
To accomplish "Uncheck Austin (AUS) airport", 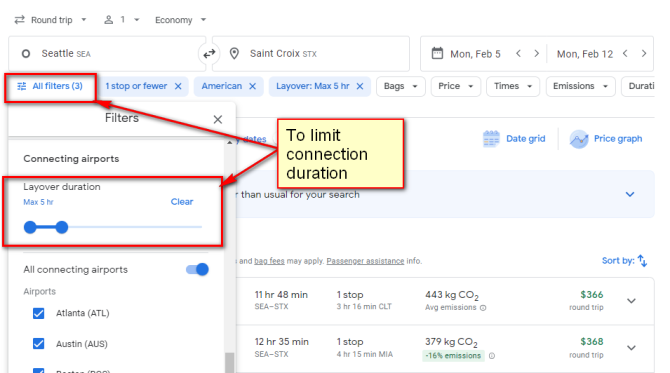I will point(38,344).
